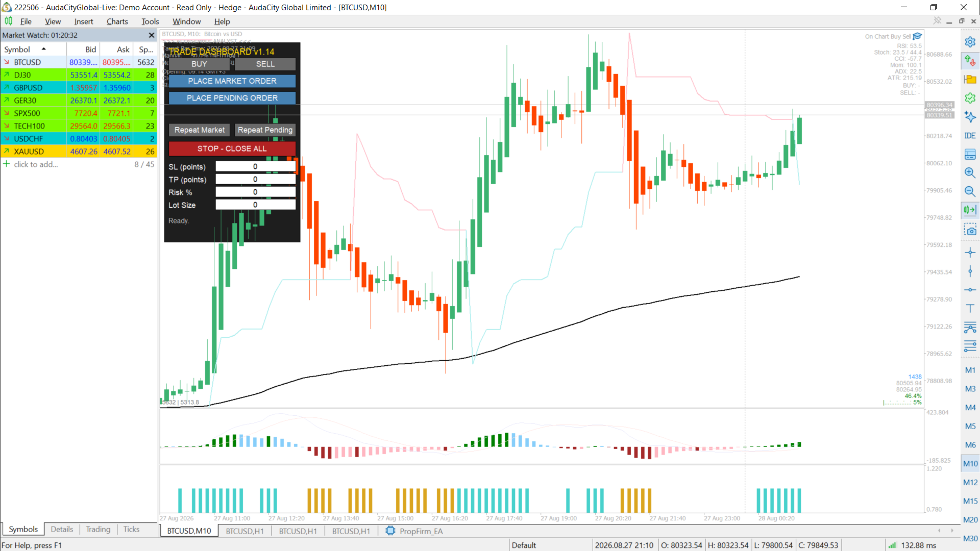Click the Lot Size input field

pyautogui.click(x=255, y=205)
